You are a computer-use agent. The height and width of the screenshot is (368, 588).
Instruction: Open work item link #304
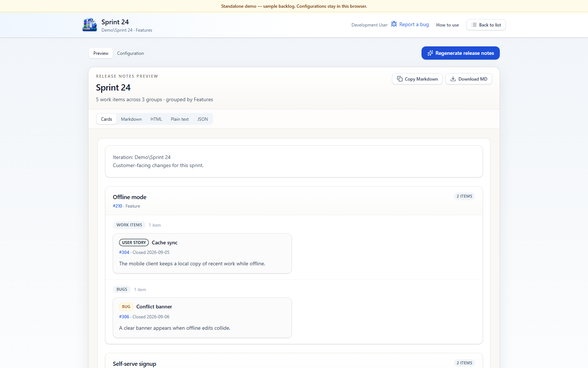124,252
